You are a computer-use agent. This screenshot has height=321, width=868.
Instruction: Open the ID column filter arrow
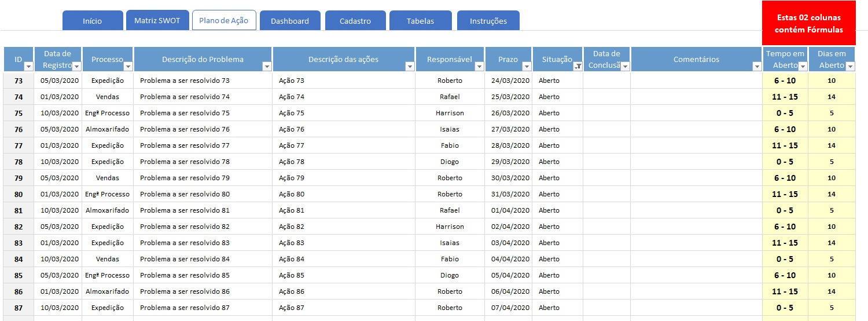click(29, 67)
